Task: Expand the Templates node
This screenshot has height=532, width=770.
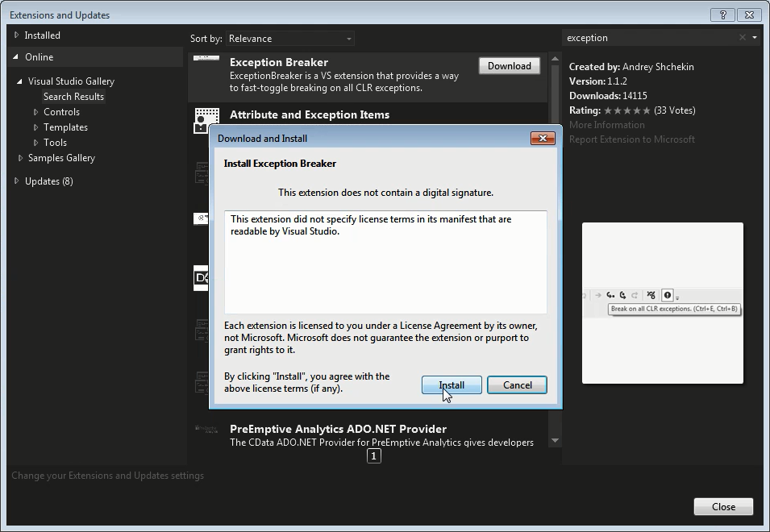Action: [35, 127]
